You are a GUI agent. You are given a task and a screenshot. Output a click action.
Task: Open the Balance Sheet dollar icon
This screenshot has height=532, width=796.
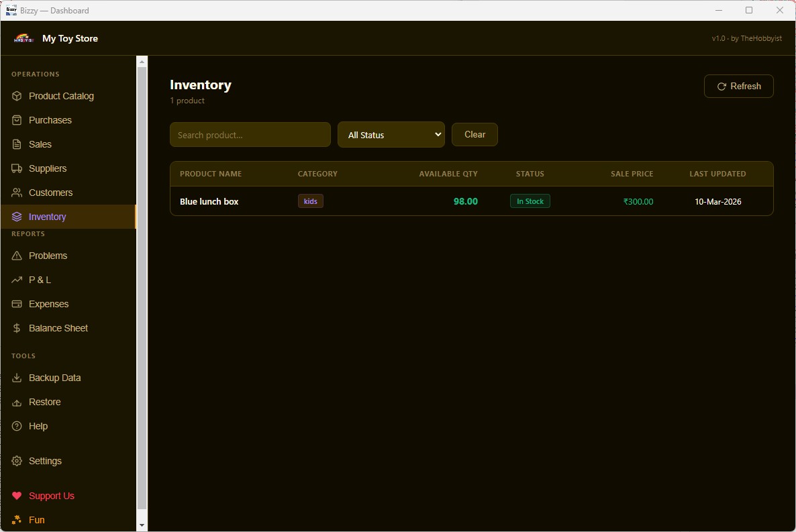[x=16, y=328]
